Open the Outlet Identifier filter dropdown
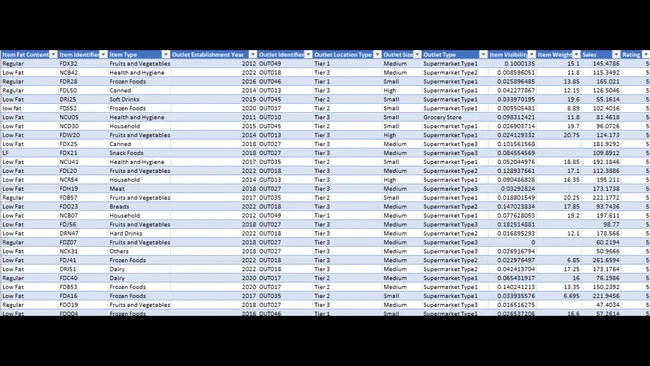This screenshot has height=366, width=650. pyautogui.click(x=308, y=55)
